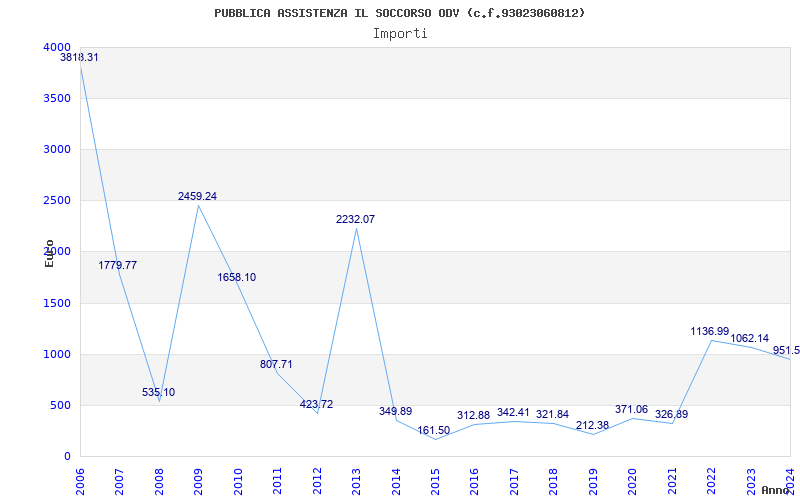
Task: Click the 0 y-axis tick label
Action: pyautogui.click(x=67, y=457)
